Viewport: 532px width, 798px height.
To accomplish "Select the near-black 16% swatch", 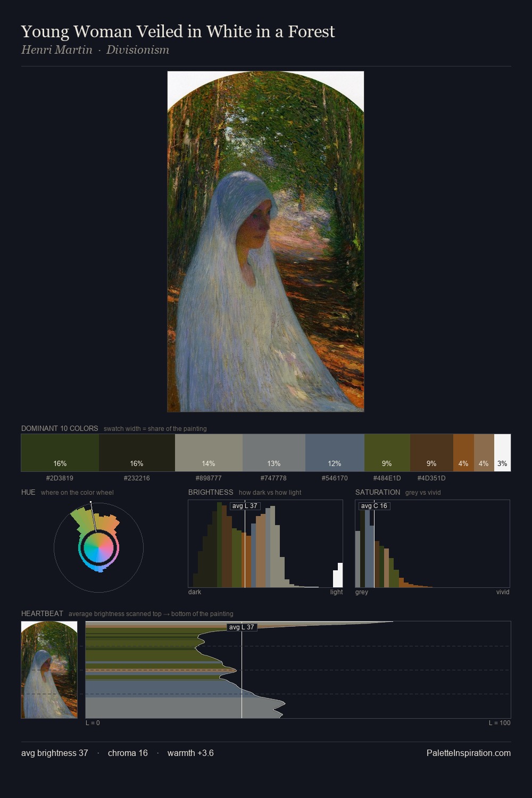I will pos(137,453).
